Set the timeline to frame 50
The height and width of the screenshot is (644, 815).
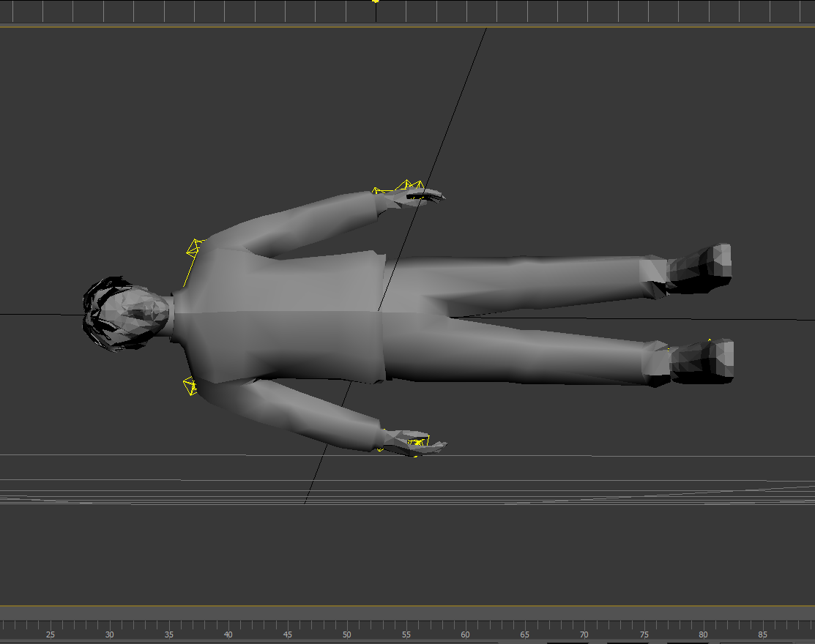click(347, 634)
